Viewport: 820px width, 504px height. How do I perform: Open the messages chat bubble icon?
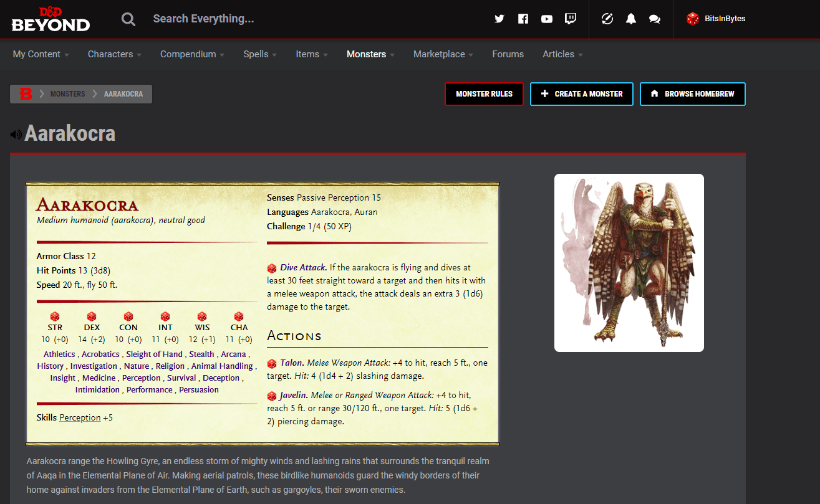654,19
